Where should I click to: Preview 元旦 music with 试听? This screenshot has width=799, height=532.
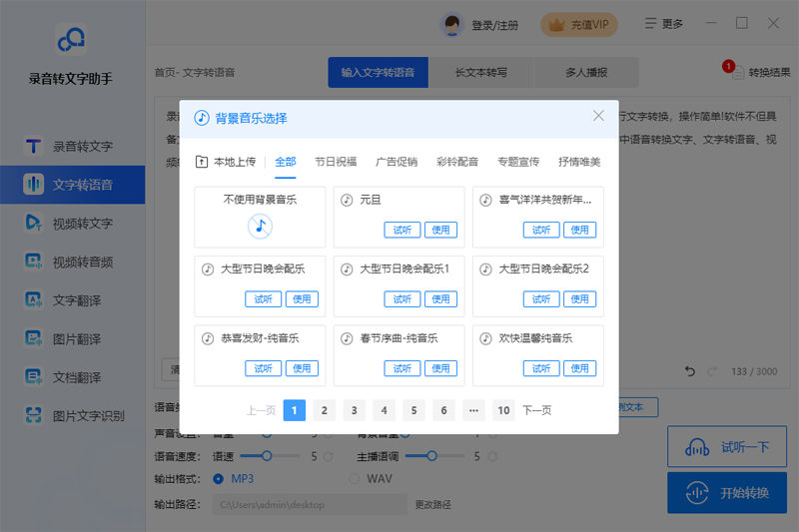[x=400, y=230]
